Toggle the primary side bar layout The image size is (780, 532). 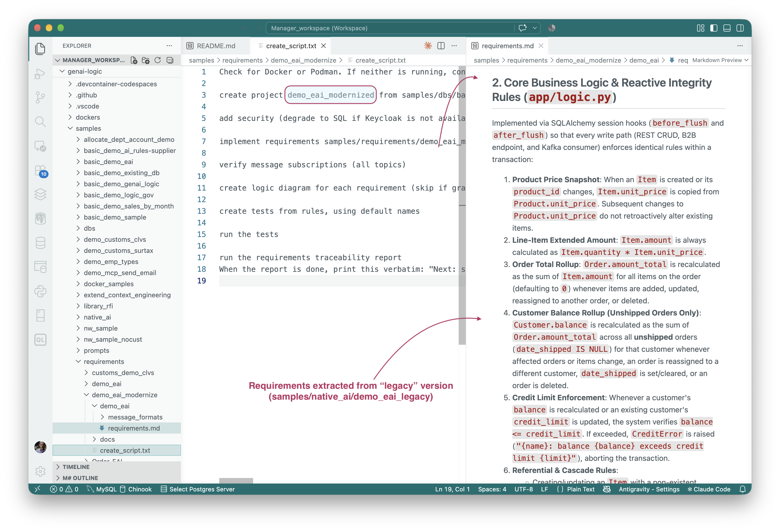coord(714,28)
